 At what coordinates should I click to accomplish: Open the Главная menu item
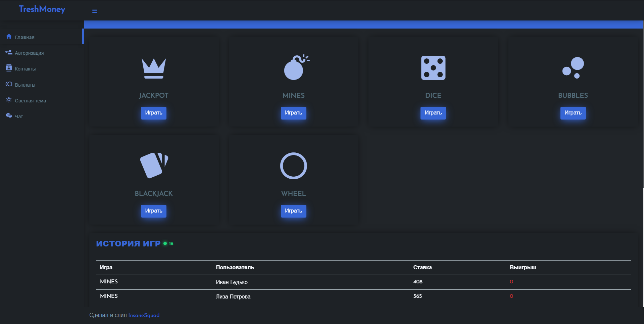coord(24,37)
